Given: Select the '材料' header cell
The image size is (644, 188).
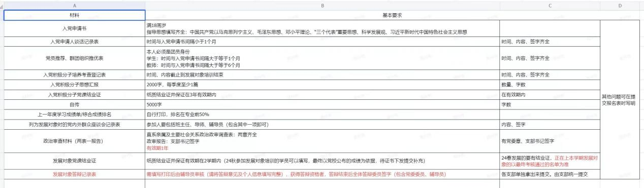Looking at the screenshot, I should point(74,15).
